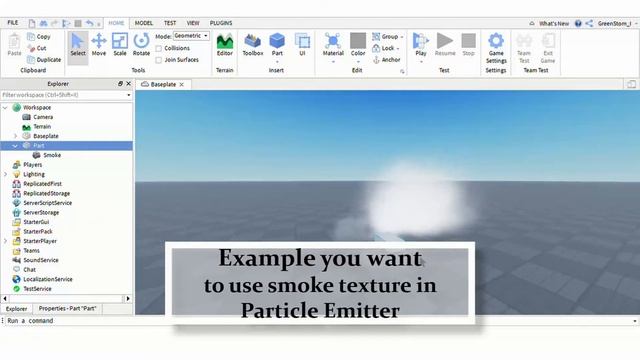The width and height of the screenshot is (640, 360).
Task: Click the Lock tool
Action: (386, 48)
